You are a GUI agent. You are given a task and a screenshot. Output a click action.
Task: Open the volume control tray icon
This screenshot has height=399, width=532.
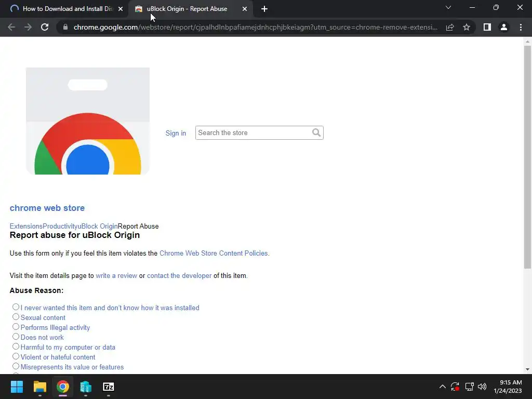(482, 387)
